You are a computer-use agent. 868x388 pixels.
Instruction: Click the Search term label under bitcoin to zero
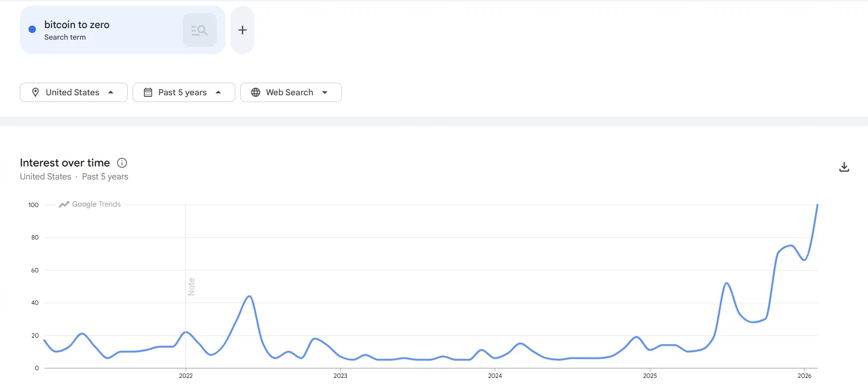coord(65,37)
